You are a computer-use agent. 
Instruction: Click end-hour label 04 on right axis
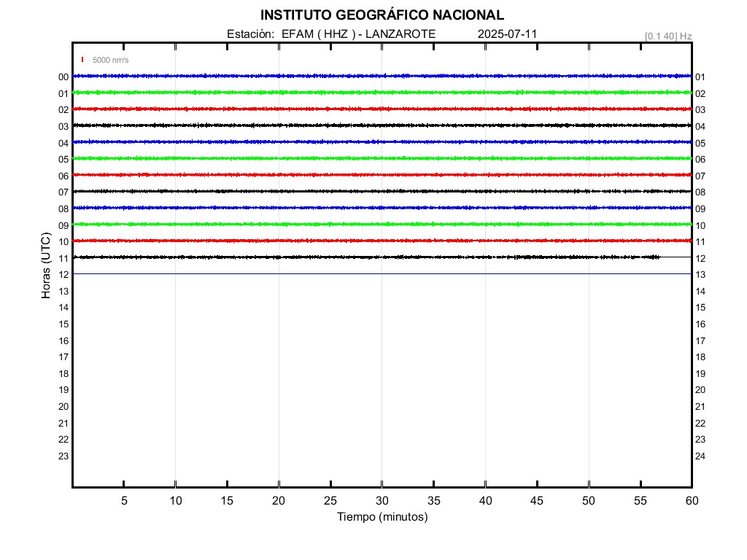click(700, 127)
